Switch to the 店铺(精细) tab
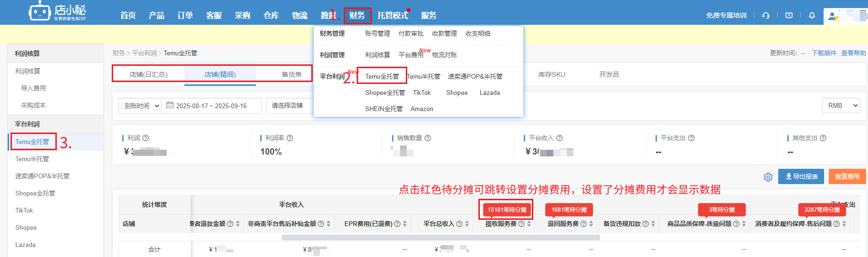 220,74
